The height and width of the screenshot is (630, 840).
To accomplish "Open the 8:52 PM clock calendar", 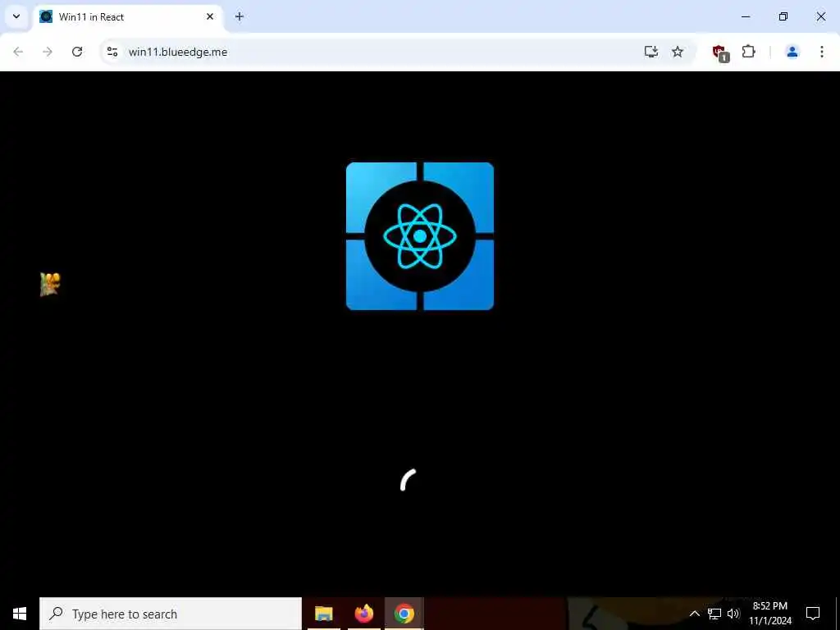I will coord(770,614).
